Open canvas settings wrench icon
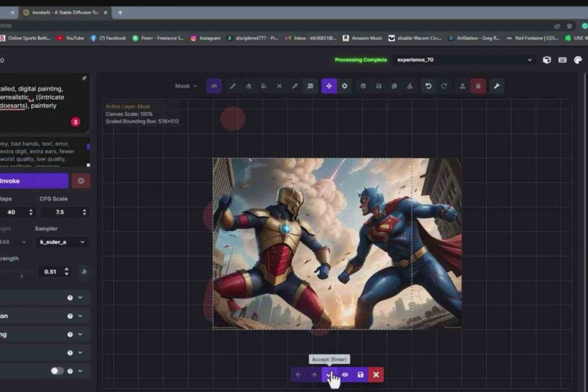The width and height of the screenshot is (588, 392). 497,86
